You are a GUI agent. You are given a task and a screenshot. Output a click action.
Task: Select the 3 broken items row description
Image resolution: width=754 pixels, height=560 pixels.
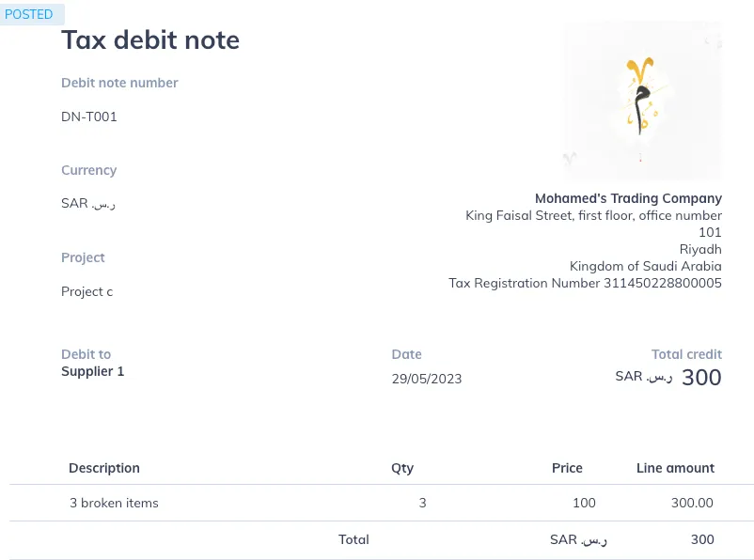115,504
